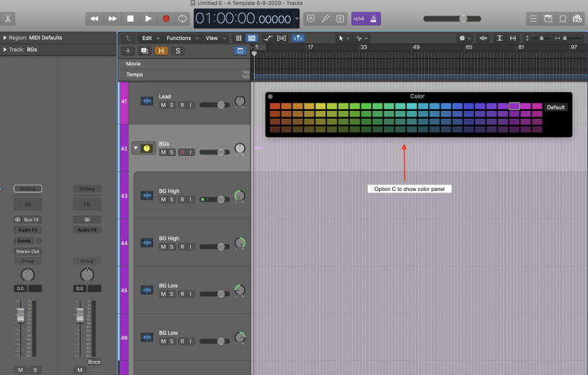Viewport: 588px width, 375px height.
Task: Toggle the automation show button
Action: 268,38
